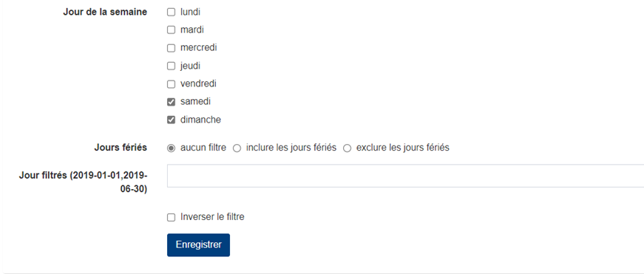Focus the 'Jour filtrés' text field
The height and width of the screenshot is (274, 644).
coord(405,176)
